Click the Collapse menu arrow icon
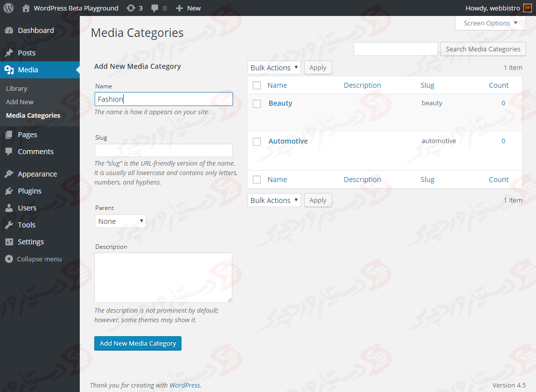Image resolution: width=536 pixels, height=392 pixels. coord(9,259)
